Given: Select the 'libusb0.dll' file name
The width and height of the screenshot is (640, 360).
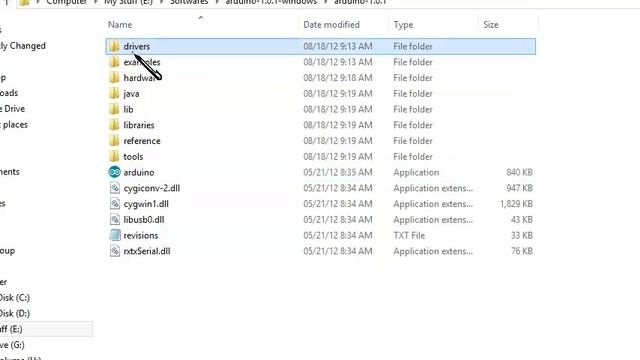Looking at the screenshot, I should (144, 220).
